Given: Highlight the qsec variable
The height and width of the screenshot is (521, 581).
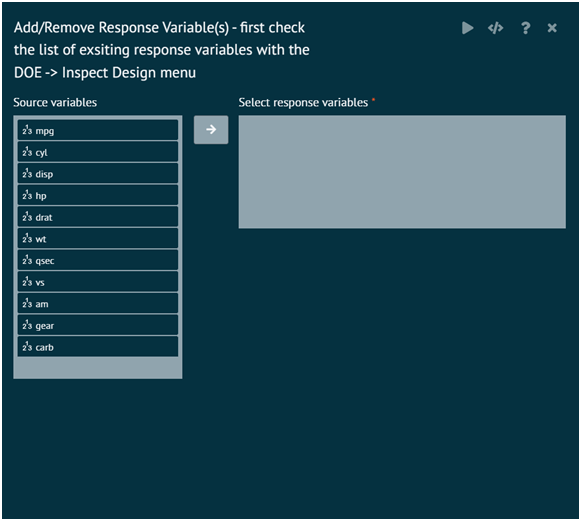Looking at the screenshot, I should coord(98,260).
